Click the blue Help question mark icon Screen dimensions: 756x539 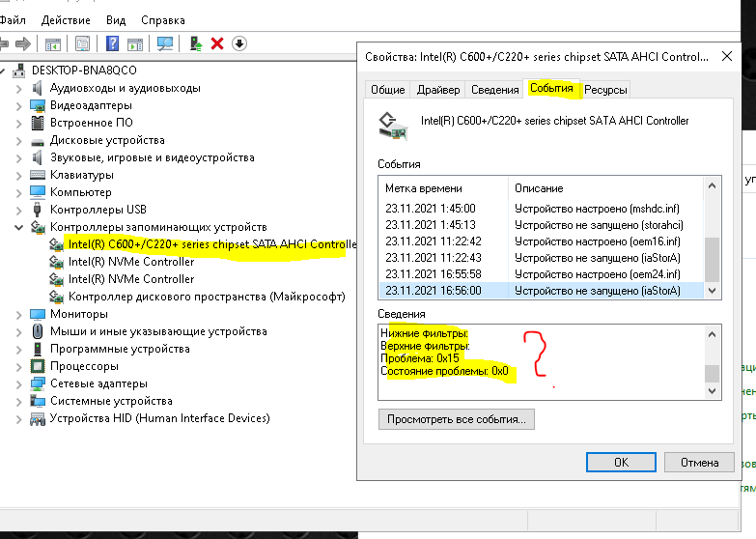coord(112,43)
